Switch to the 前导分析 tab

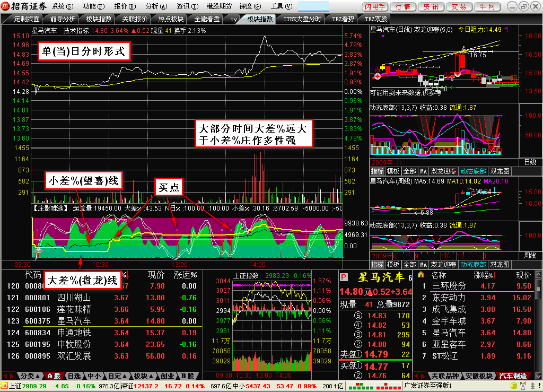(x=63, y=19)
